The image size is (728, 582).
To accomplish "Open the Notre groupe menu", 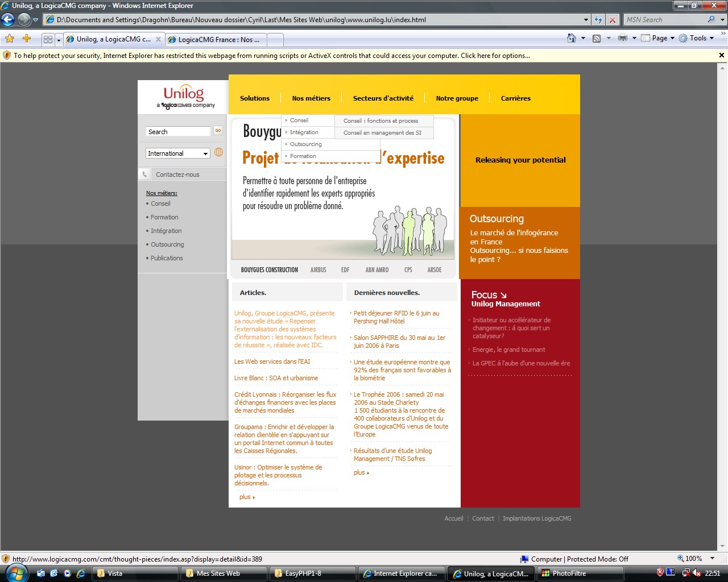I will 457,98.
